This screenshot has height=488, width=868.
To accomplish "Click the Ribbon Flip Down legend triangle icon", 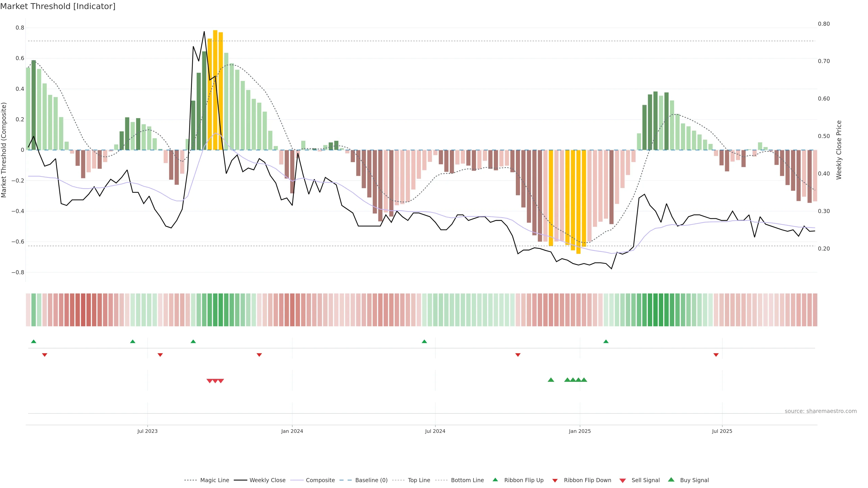I will [x=555, y=481].
